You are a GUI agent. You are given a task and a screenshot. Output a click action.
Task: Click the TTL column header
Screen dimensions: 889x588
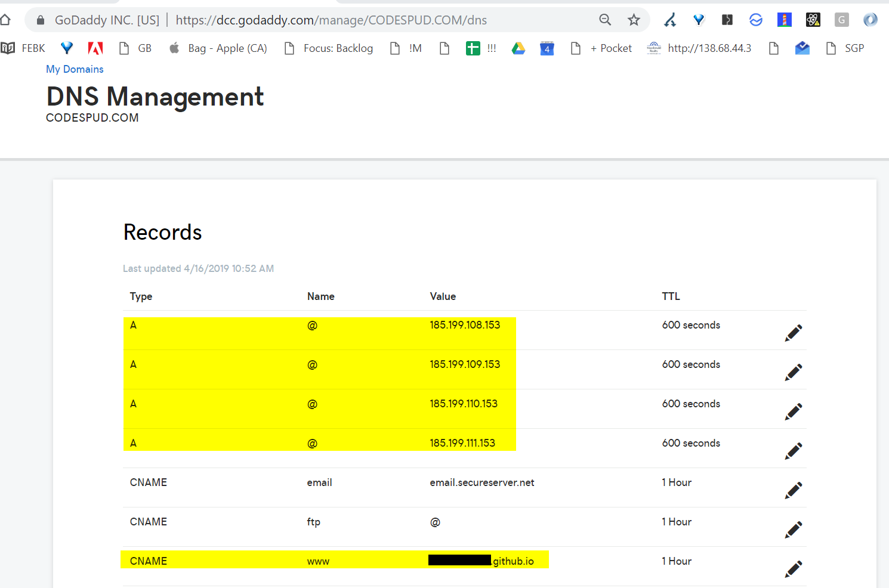(x=671, y=296)
